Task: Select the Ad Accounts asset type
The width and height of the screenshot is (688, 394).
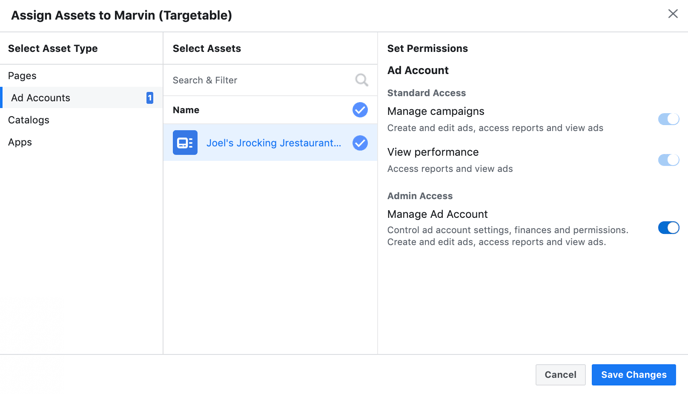Action: click(81, 97)
